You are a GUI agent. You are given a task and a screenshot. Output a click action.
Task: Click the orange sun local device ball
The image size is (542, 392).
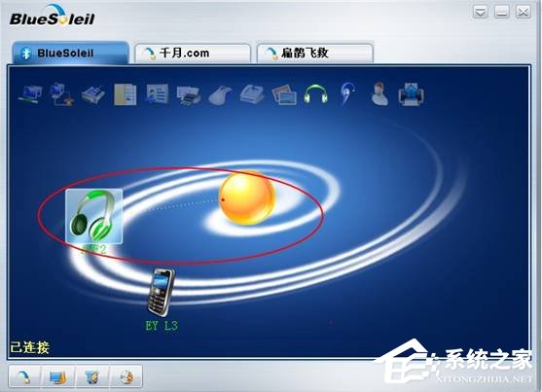[x=247, y=198]
